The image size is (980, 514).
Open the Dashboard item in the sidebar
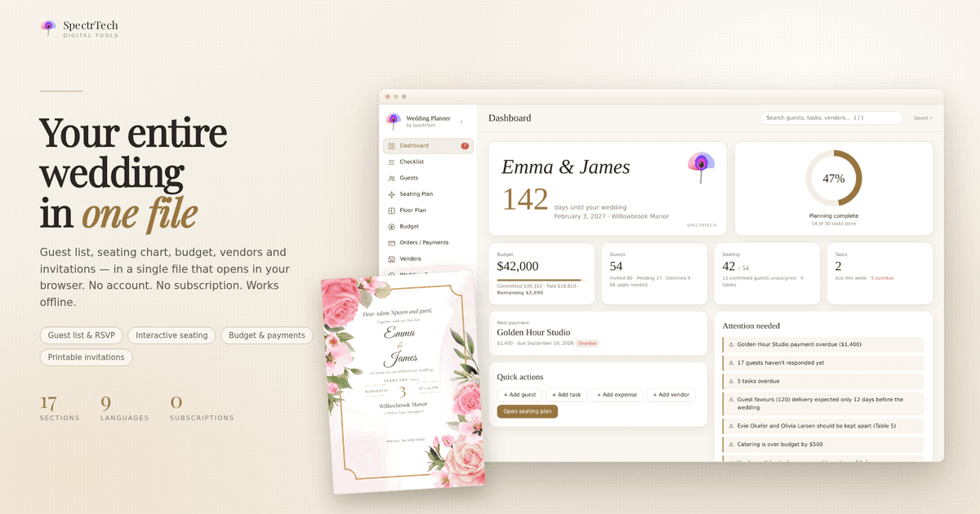[429, 146]
